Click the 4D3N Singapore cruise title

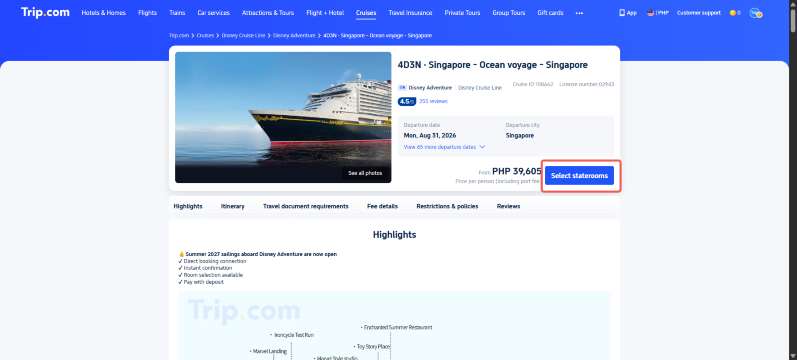[x=493, y=65]
